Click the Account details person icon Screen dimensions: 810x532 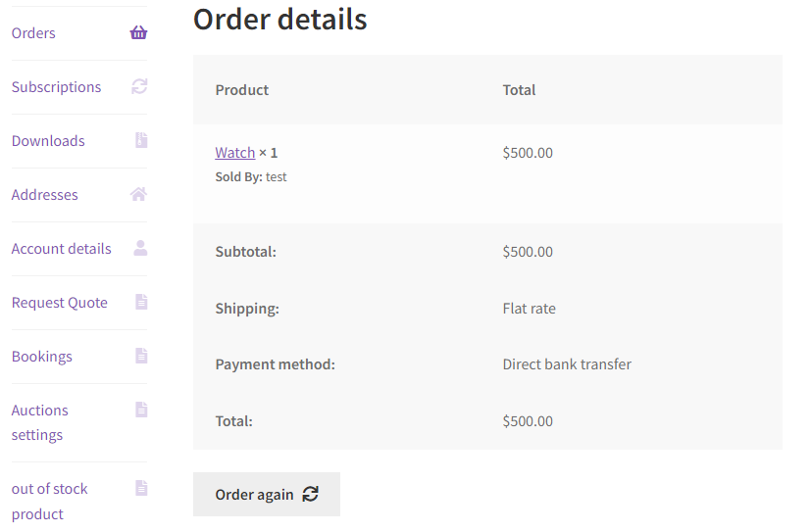pyautogui.click(x=140, y=248)
